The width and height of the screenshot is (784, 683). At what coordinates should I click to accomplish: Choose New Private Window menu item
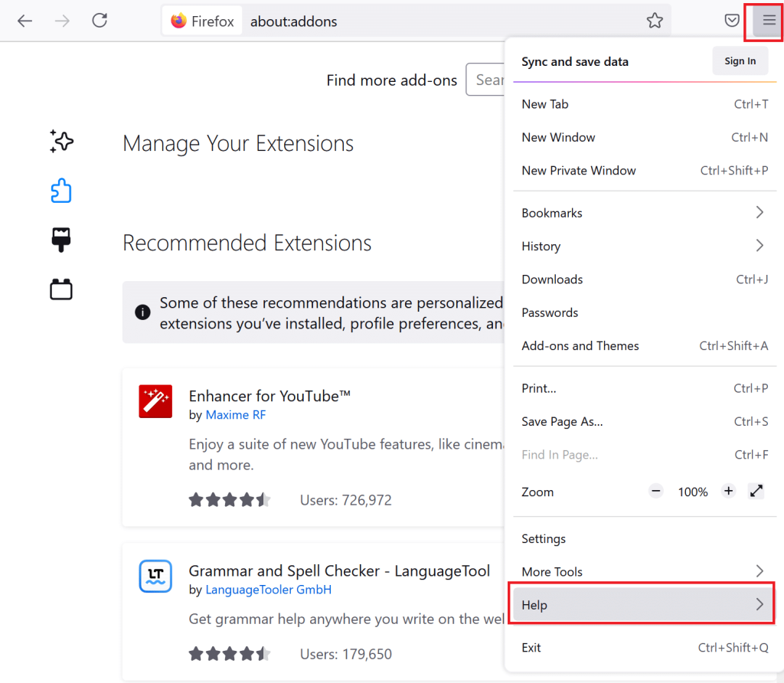[579, 171]
